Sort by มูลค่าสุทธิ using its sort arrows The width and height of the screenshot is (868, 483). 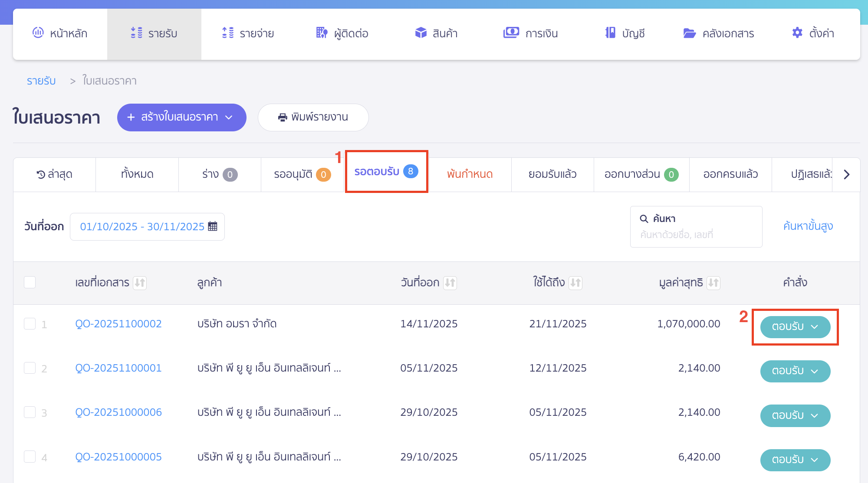tap(714, 282)
